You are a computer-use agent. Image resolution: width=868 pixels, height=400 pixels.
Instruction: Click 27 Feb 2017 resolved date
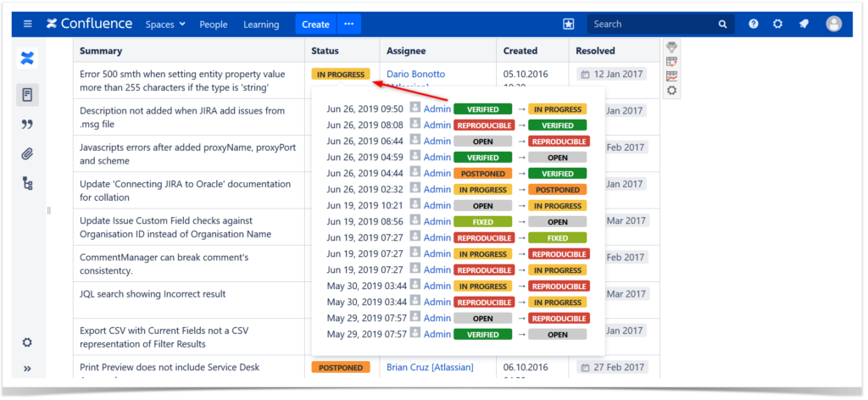611,367
